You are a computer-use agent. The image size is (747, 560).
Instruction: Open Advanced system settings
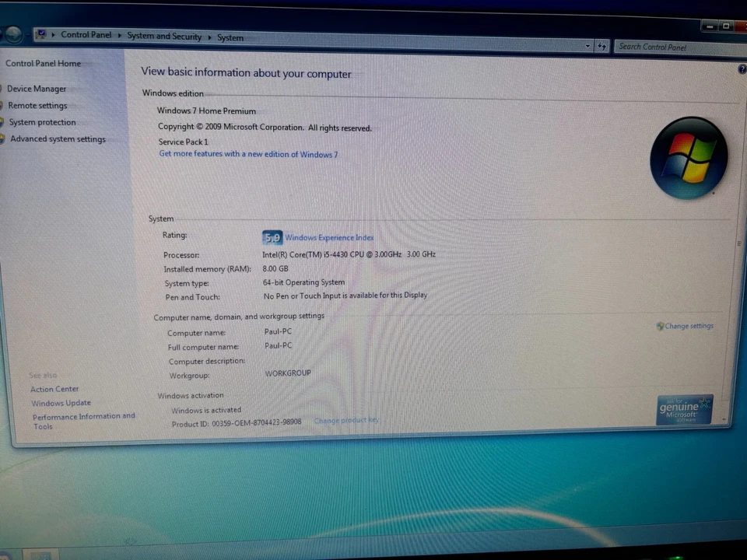click(58, 138)
